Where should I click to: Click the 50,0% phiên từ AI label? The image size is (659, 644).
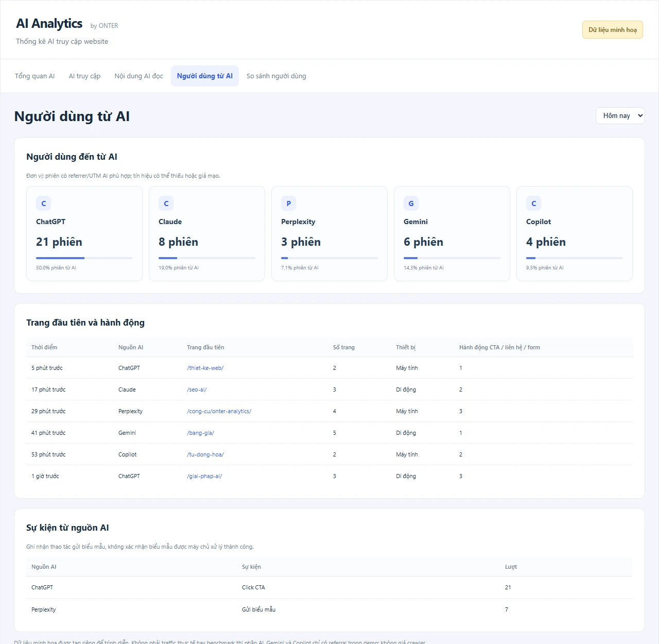tap(56, 268)
